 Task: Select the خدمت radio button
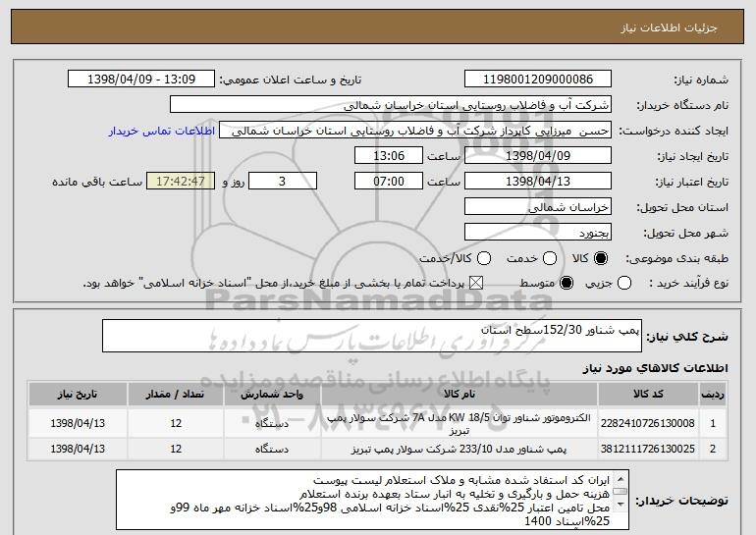[550, 258]
